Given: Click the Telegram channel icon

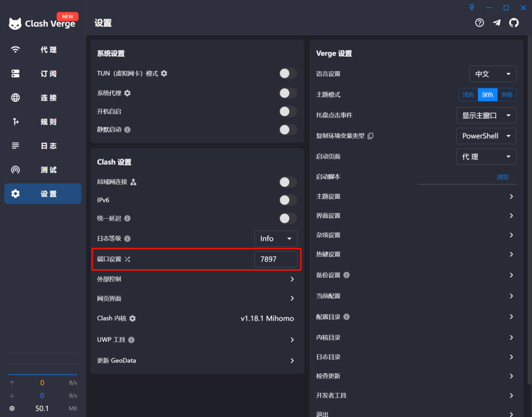Looking at the screenshot, I should [497, 23].
